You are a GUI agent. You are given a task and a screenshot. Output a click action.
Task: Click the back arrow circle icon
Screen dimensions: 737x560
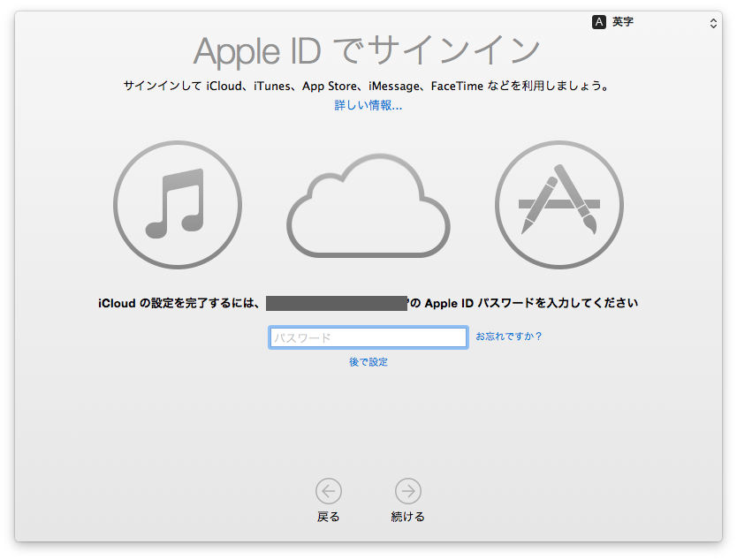(329, 491)
